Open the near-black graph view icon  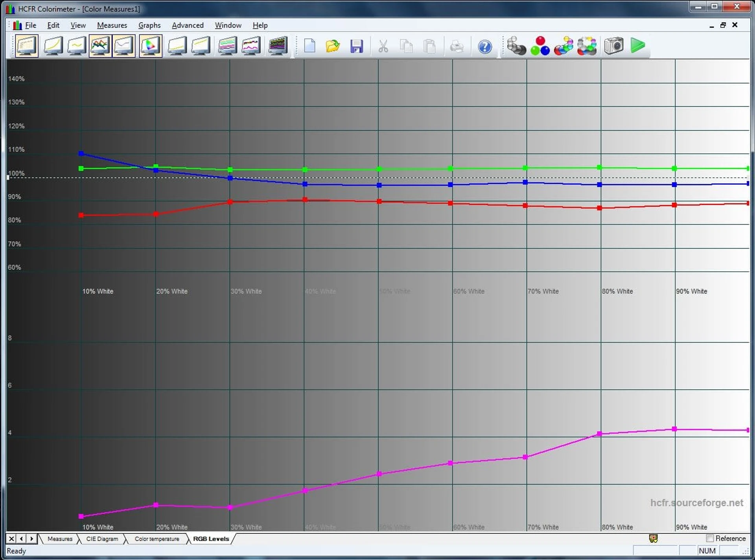pos(177,46)
